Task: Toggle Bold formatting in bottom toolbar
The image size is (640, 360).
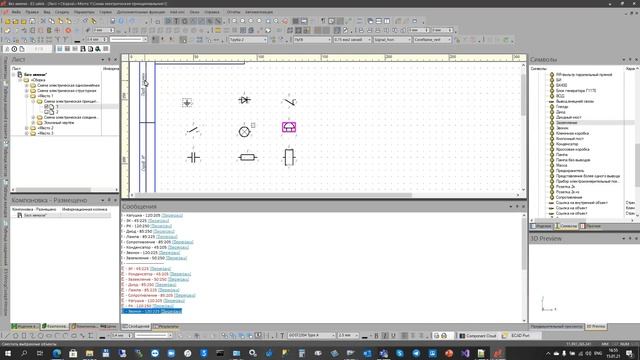Action: coord(376,336)
